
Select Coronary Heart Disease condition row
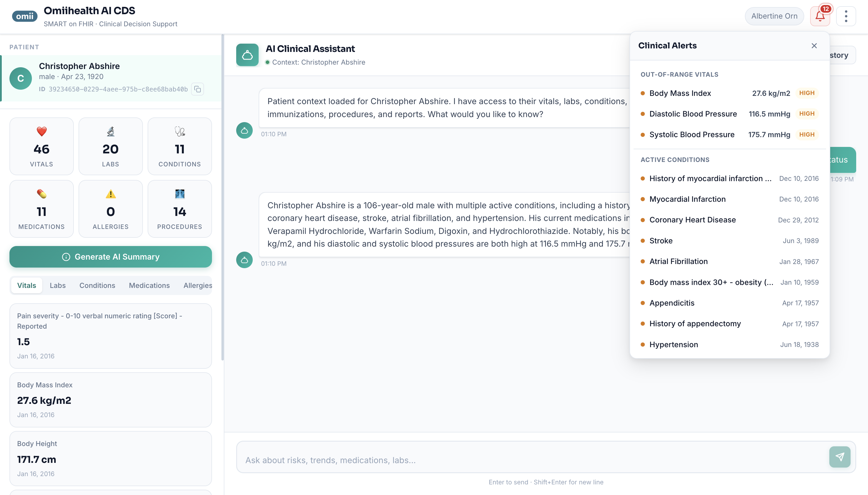point(730,220)
